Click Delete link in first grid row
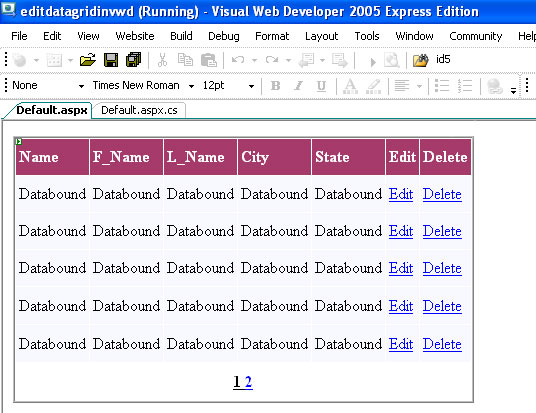The image size is (536, 413). pos(442,194)
